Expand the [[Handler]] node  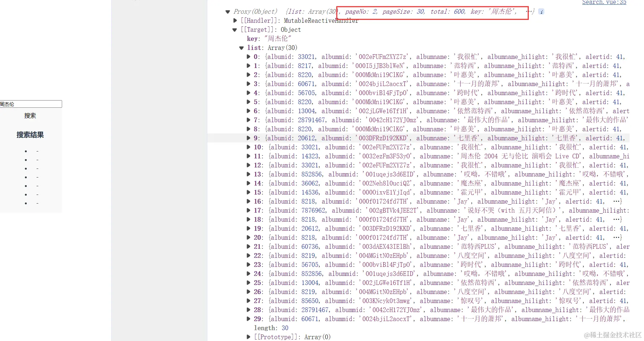(235, 21)
